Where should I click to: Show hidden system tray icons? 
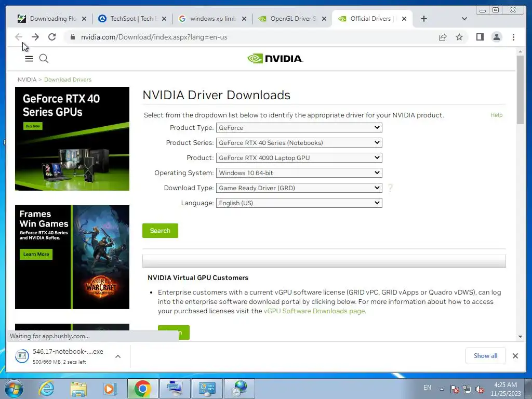coord(442,389)
